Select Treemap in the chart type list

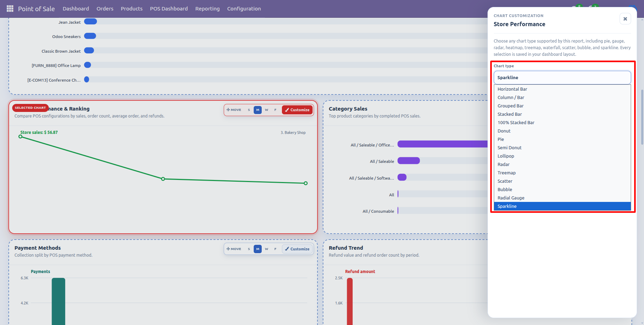(562, 173)
